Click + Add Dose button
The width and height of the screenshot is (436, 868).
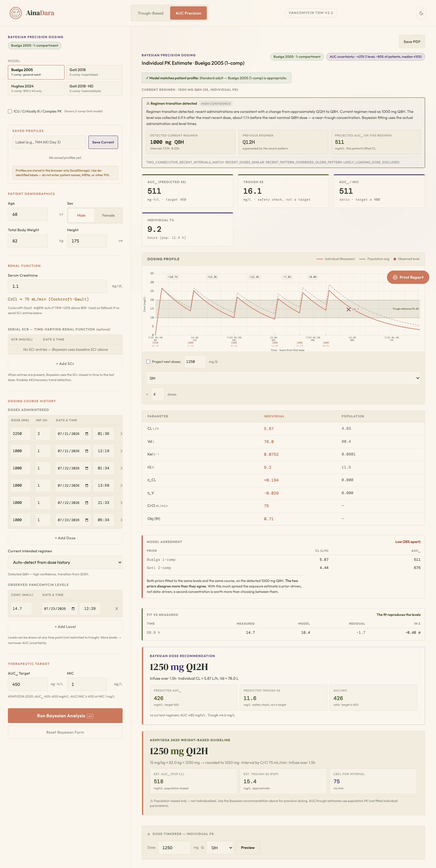pyautogui.click(x=65, y=538)
